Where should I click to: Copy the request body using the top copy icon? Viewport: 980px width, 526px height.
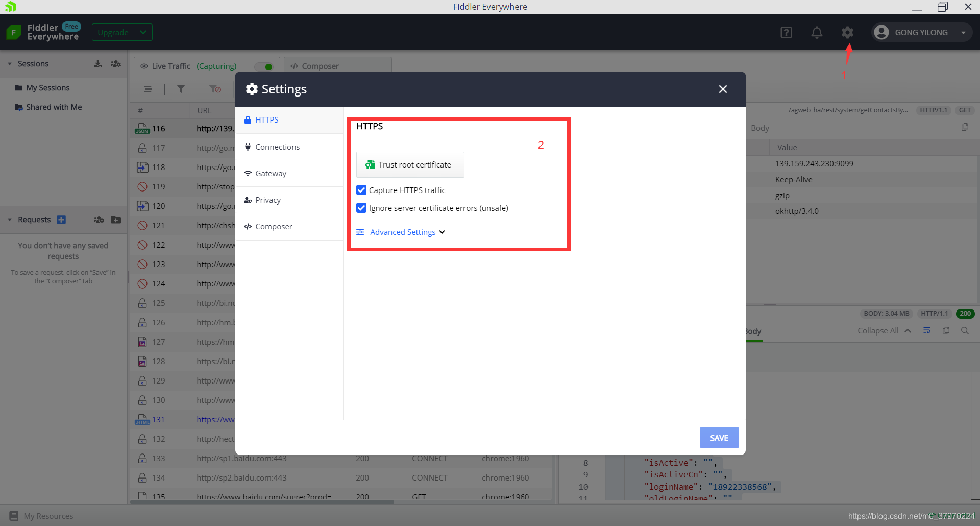pos(965,127)
